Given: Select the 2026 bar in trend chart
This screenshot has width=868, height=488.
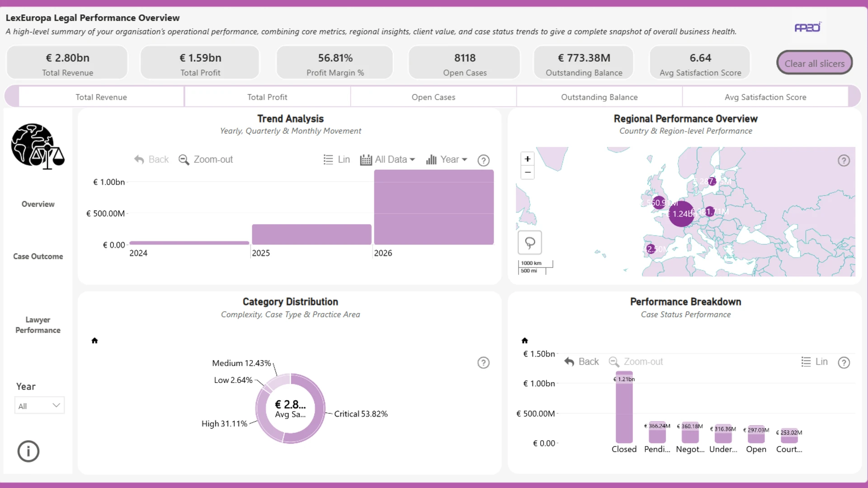Looking at the screenshot, I should coord(434,207).
